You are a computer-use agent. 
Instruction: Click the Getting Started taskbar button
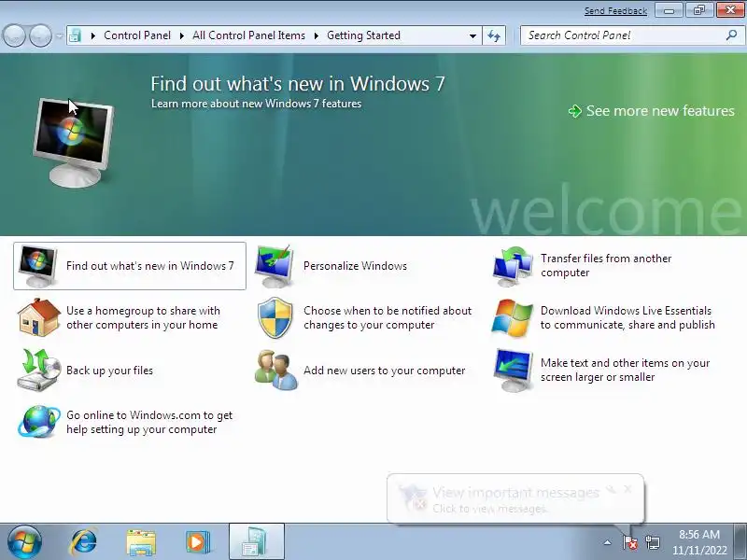click(x=257, y=542)
